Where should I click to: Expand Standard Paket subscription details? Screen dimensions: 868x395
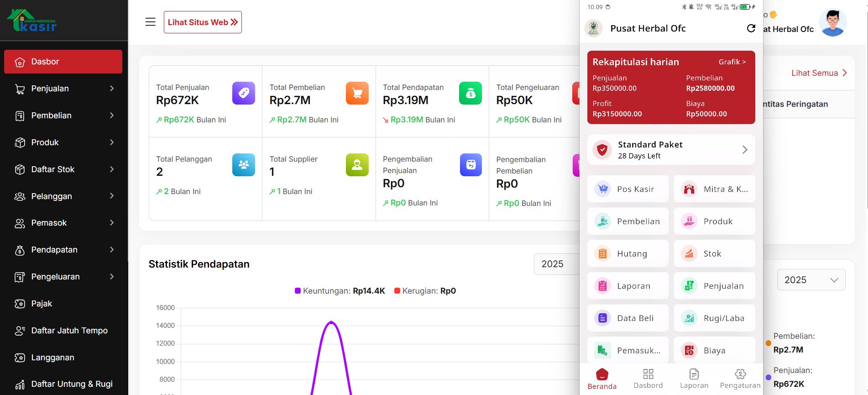point(671,150)
